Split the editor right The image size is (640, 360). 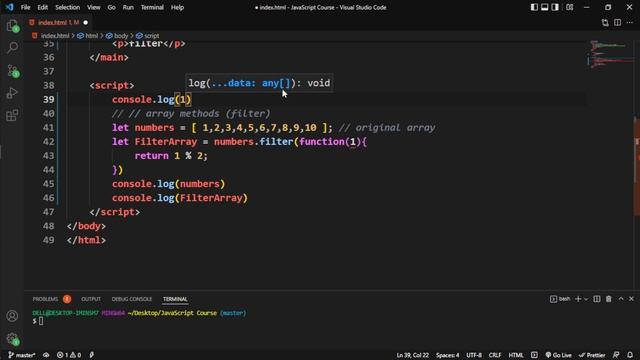[x=618, y=22]
